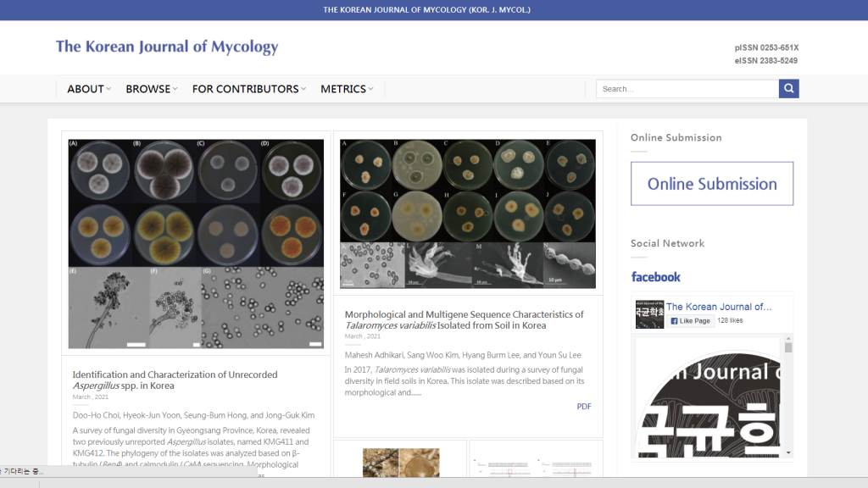This screenshot has height=488, width=868.
Task: Click the pISSN 0253-651X text
Action: [766, 47]
